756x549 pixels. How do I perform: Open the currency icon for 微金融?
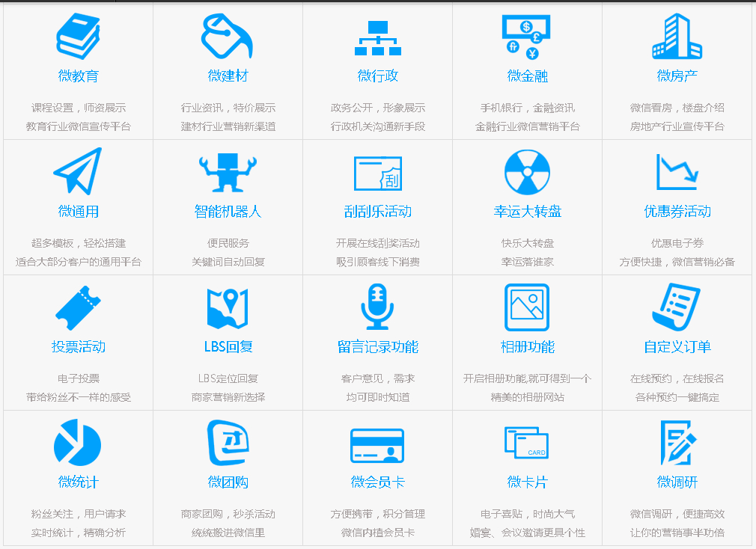tap(527, 37)
